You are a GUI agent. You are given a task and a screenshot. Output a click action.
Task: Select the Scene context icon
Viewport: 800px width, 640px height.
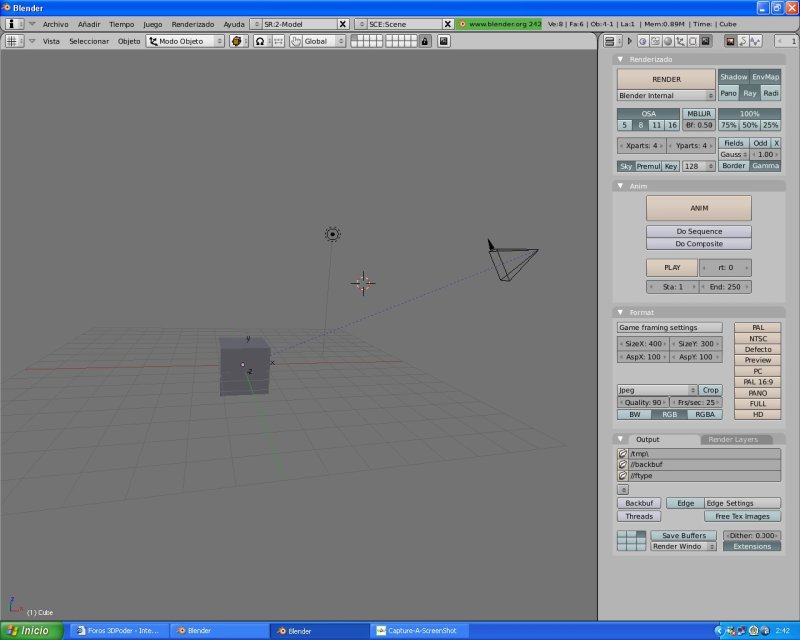(705, 41)
